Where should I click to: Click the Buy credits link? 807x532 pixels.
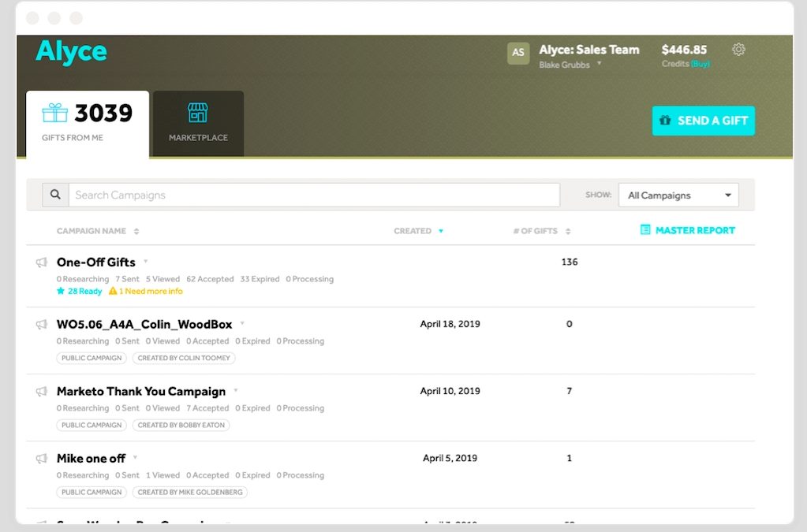[x=700, y=64]
